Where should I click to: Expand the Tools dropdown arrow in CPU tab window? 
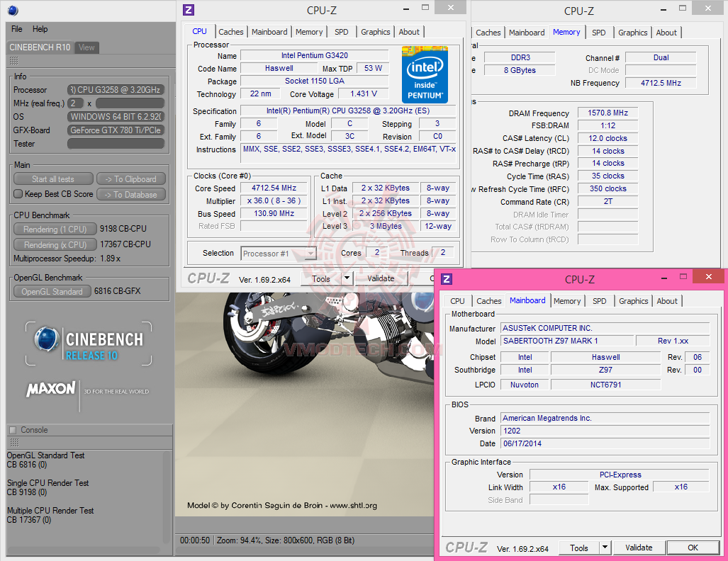click(x=347, y=278)
